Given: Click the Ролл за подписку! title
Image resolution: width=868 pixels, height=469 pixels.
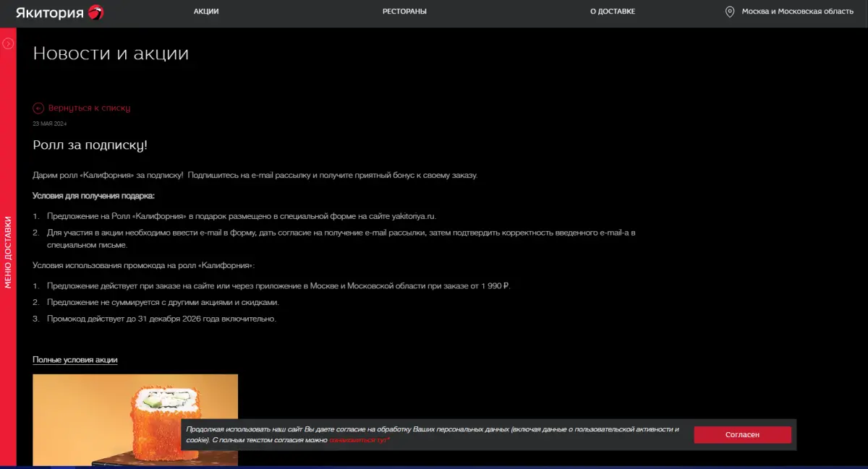Looking at the screenshot, I should [90, 145].
